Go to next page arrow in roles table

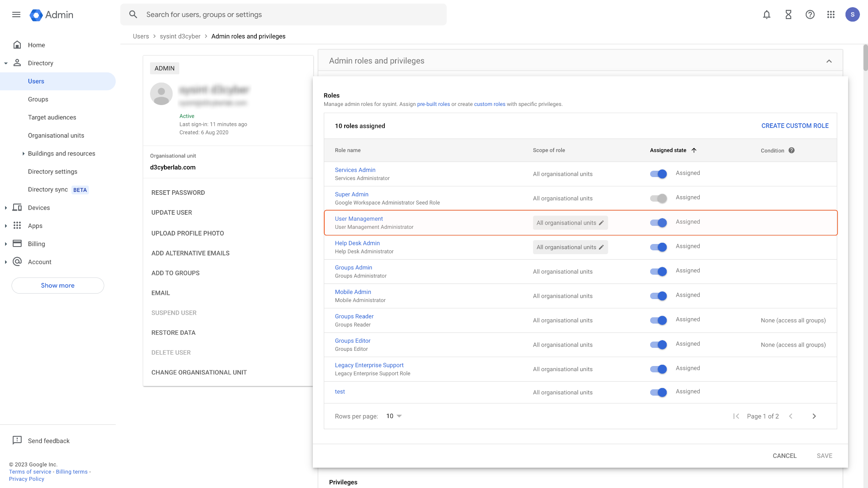[814, 416]
